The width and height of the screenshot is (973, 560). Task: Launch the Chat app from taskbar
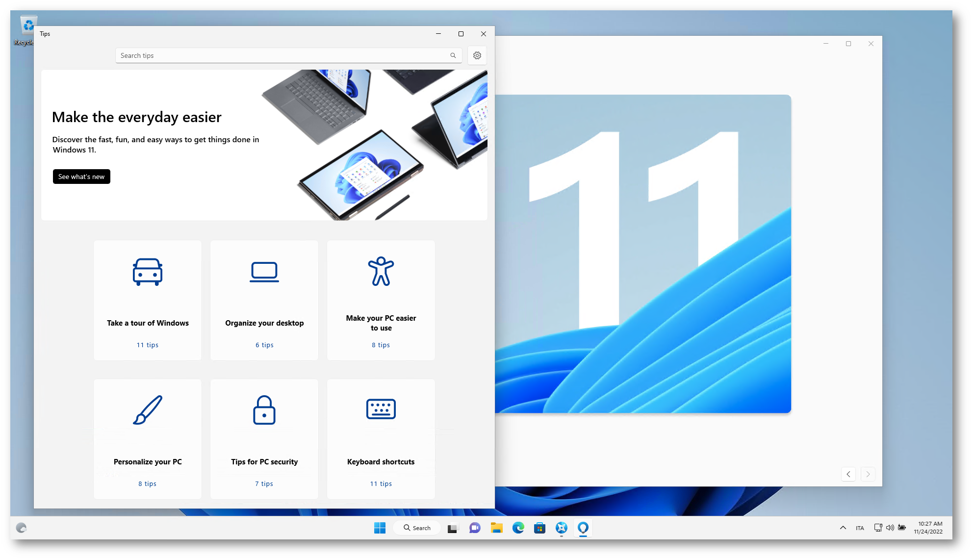pyautogui.click(x=475, y=528)
